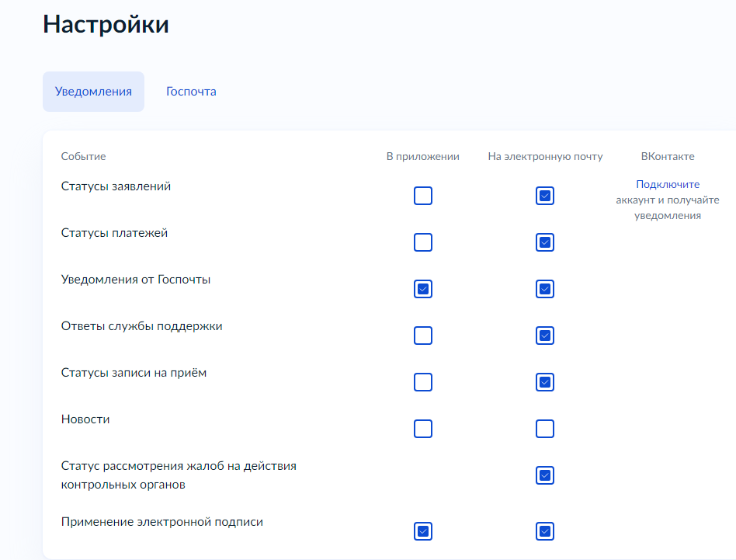
Task: Enable in-app Ответы службы поддержки notifications
Action: point(423,336)
